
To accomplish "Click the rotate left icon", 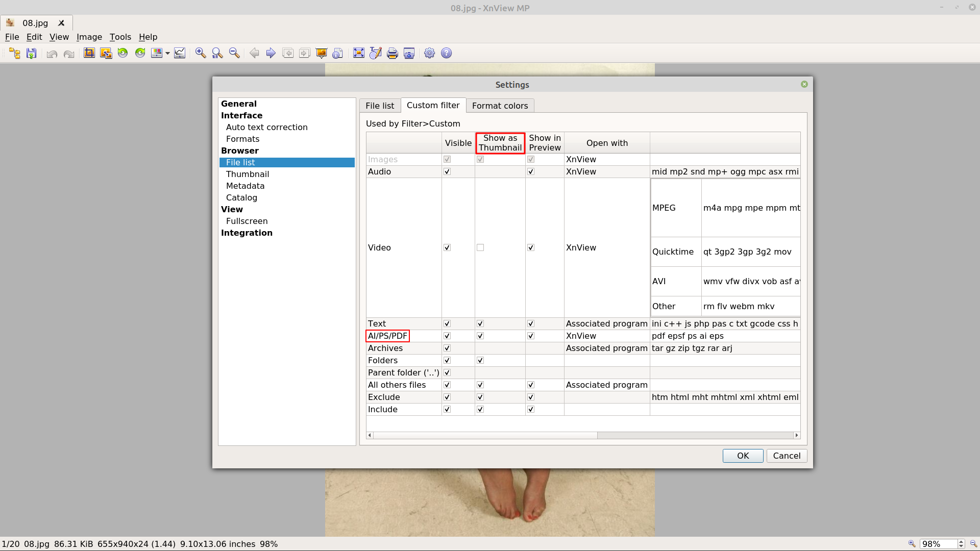I will pos(123,53).
